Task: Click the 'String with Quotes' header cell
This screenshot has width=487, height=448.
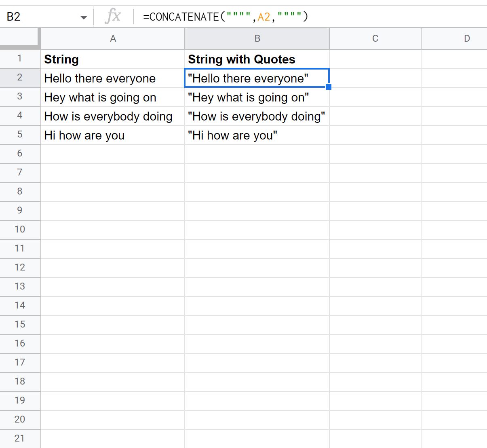Action: [257, 59]
